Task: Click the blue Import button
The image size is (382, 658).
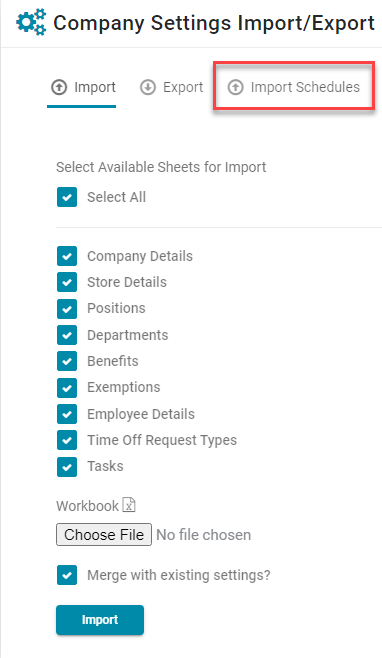Action: click(100, 620)
